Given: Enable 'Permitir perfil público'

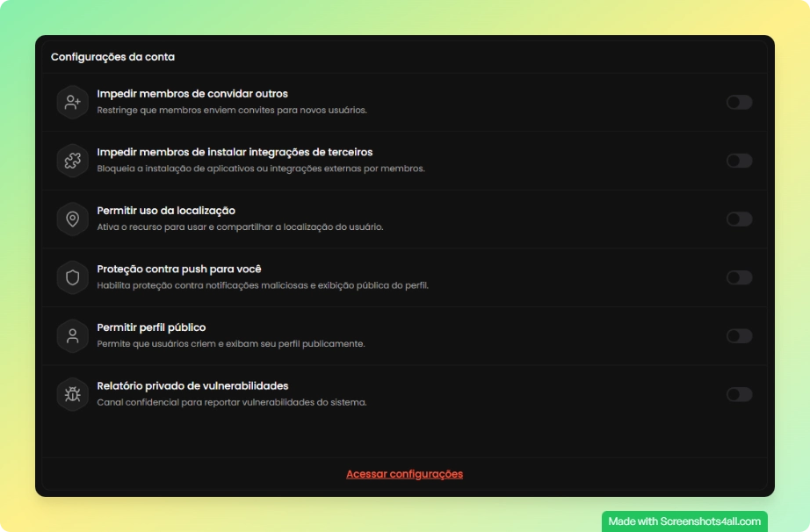Looking at the screenshot, I should coord(739,335).
